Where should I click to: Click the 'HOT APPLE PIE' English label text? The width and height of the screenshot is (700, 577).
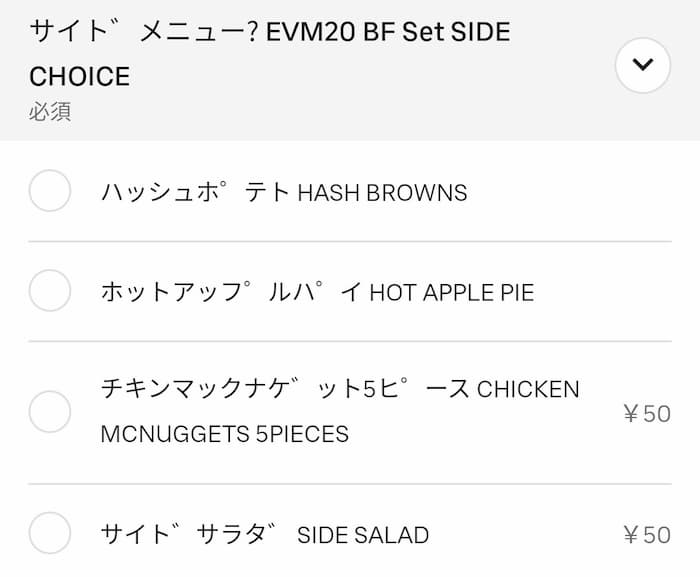pyautogui.click(x=452, y=292)
